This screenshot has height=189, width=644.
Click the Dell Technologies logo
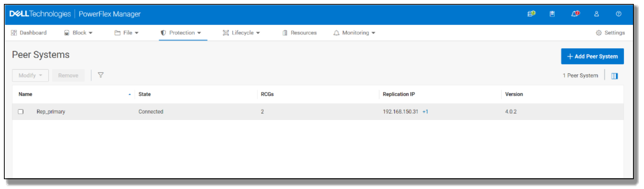(40, 14)
